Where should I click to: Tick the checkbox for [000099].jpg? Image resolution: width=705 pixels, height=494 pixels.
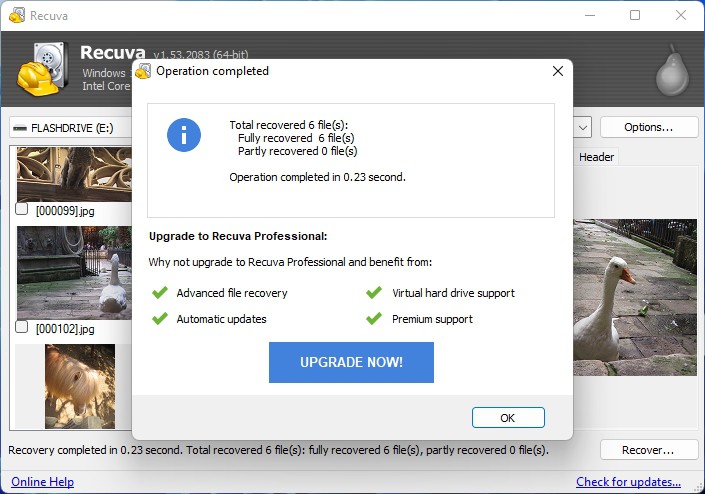click(x=22, y=209)
